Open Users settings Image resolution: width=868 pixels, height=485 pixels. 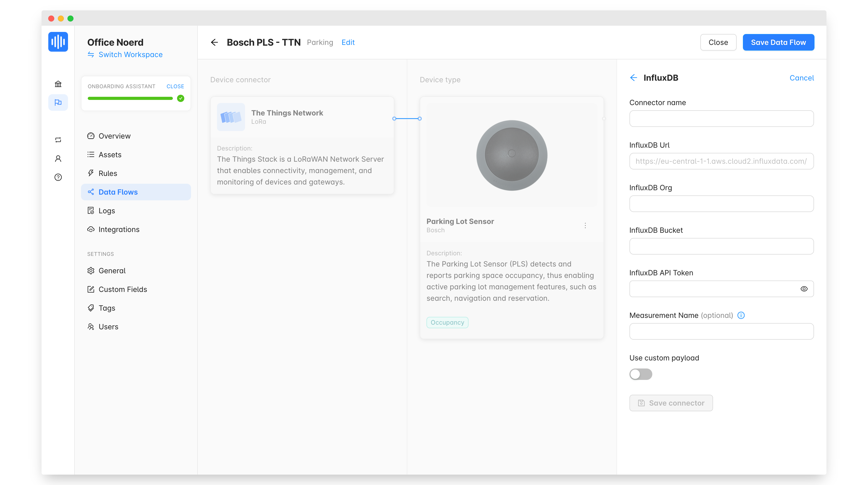136,327
